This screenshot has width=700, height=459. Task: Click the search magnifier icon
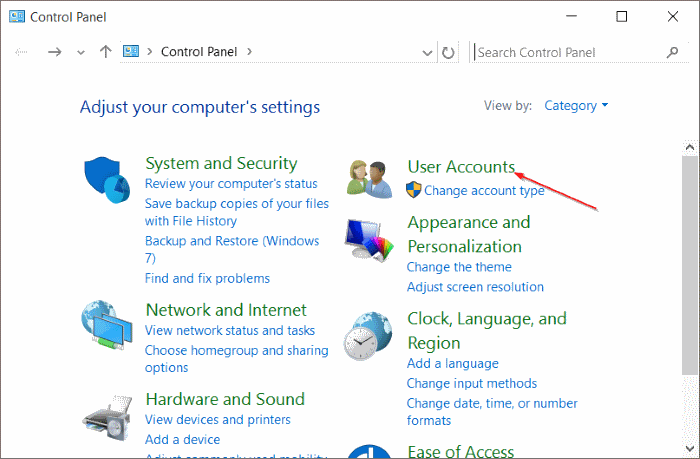pyautogui.click(x=672, y=52)
